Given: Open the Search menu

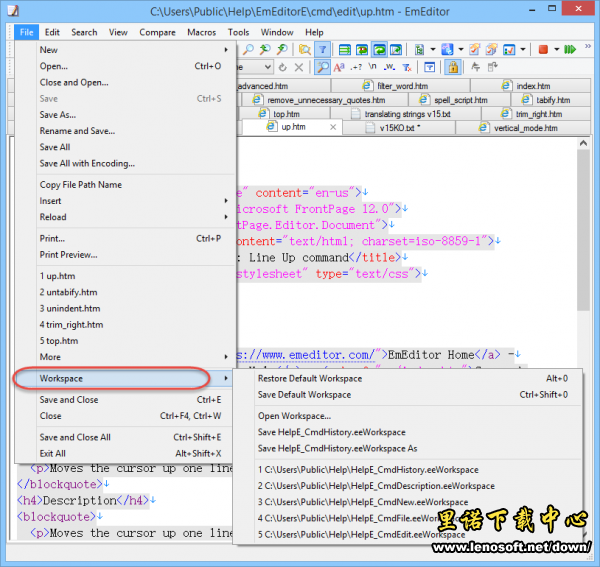Looking at the screenshot, I should [84, 32].
